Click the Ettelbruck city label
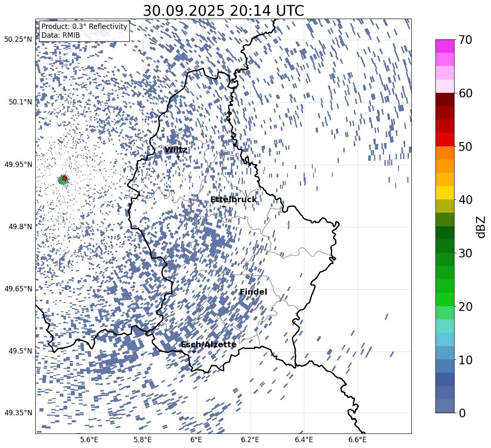The height and width of the screenshot is (448, 491). click(x=233, y=200)
